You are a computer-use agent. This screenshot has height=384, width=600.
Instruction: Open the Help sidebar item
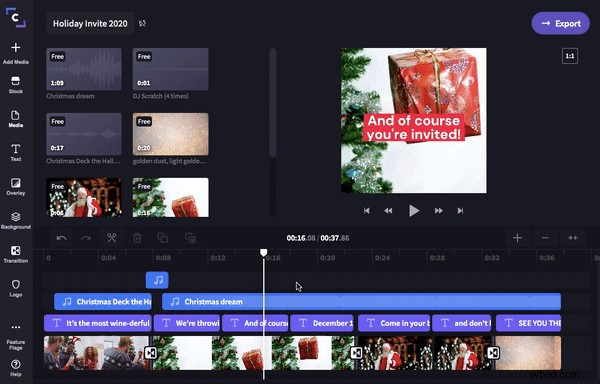tap(16, 368)
